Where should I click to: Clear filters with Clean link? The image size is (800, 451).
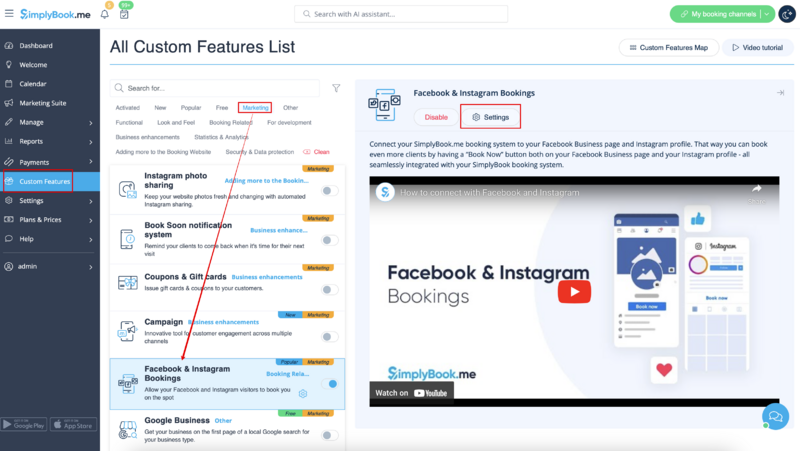[317, 152]
